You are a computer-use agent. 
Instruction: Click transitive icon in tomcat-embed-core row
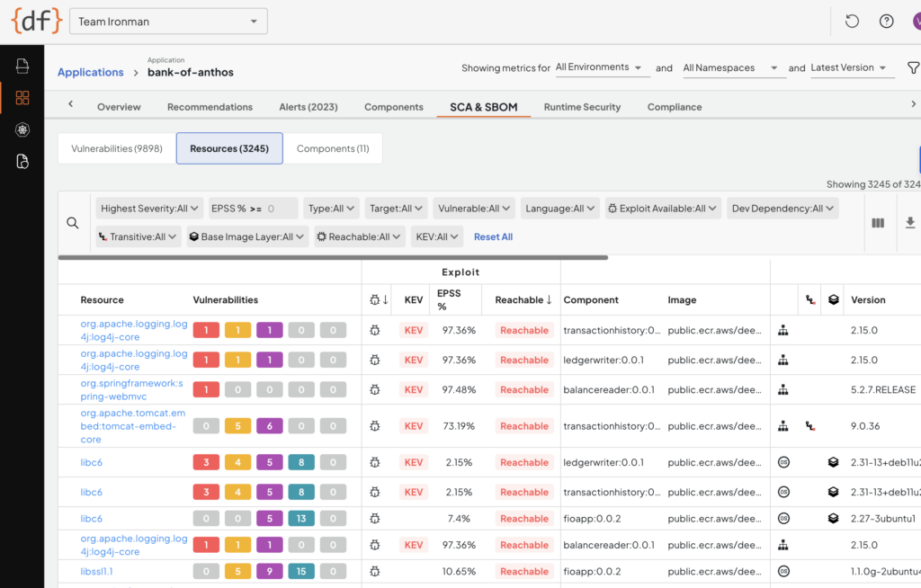pos(810,426)
